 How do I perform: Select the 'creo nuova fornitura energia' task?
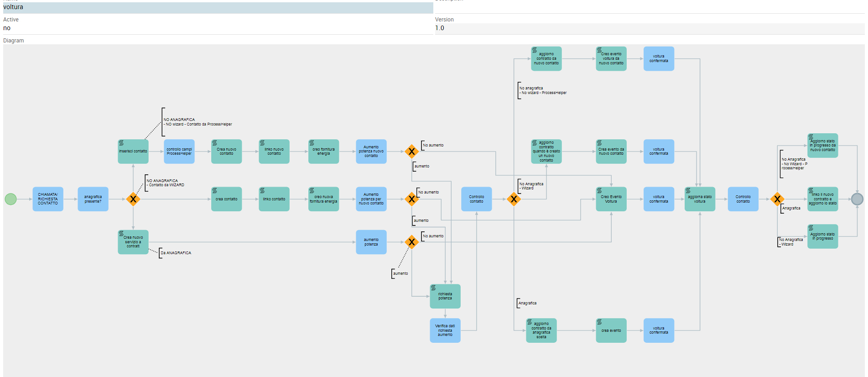coord(324,199)
